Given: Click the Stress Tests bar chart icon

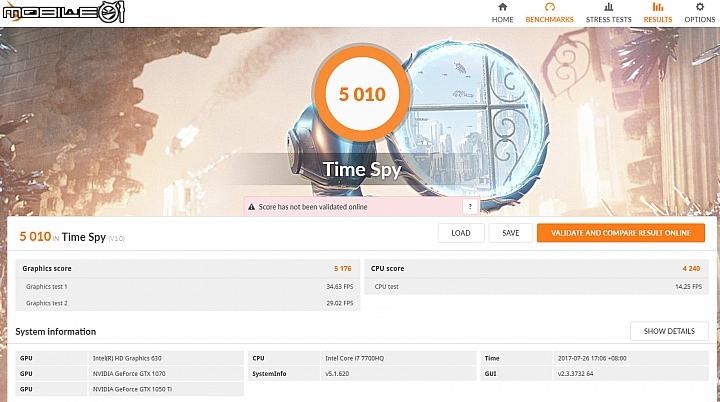Looking at the screenshot, I should pyautogui.click(x=608, y=7).
